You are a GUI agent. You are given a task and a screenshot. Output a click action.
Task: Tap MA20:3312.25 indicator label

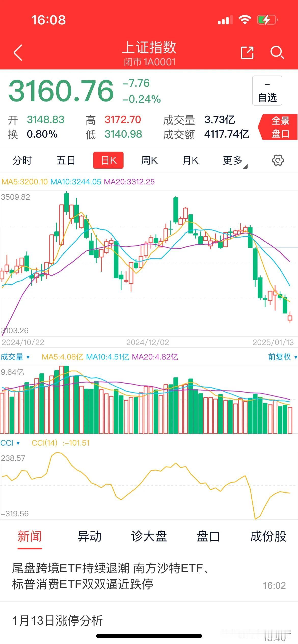(129, 182)
